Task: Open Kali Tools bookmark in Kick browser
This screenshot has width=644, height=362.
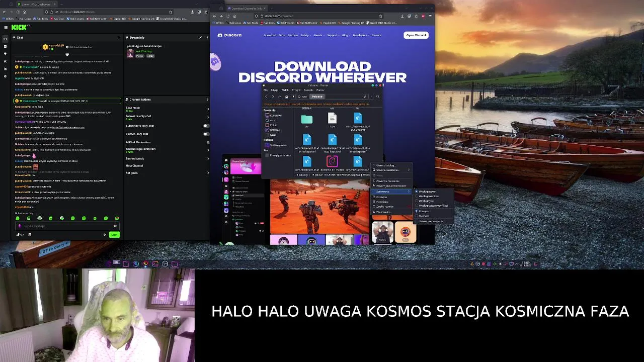Action: 42,19
